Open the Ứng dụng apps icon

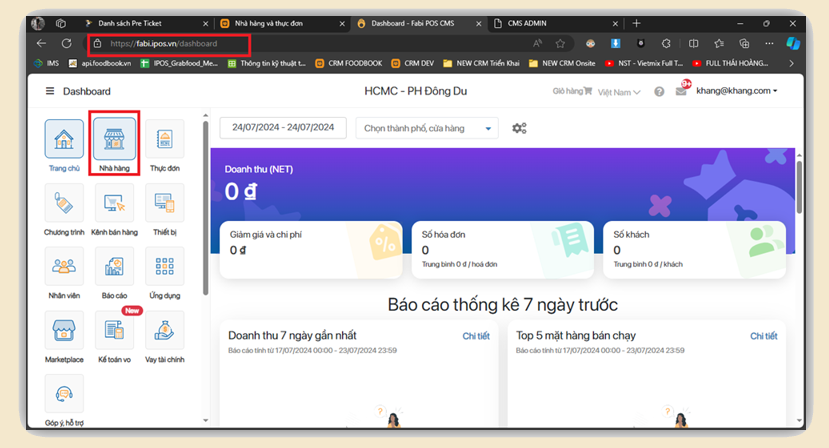point(165,267)
